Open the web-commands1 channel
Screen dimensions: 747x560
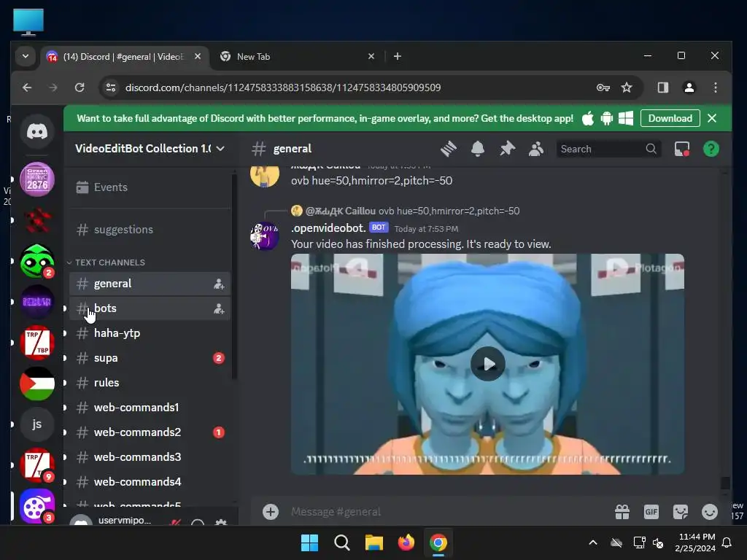tap(150, 408)
